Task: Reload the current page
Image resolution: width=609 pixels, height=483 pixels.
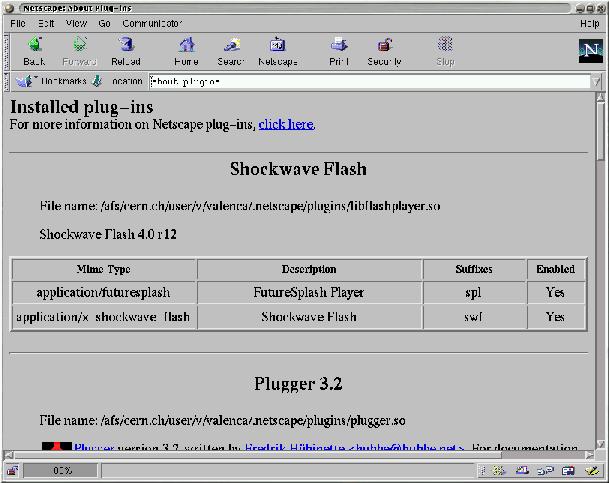Action: click(x=126, y=50)
